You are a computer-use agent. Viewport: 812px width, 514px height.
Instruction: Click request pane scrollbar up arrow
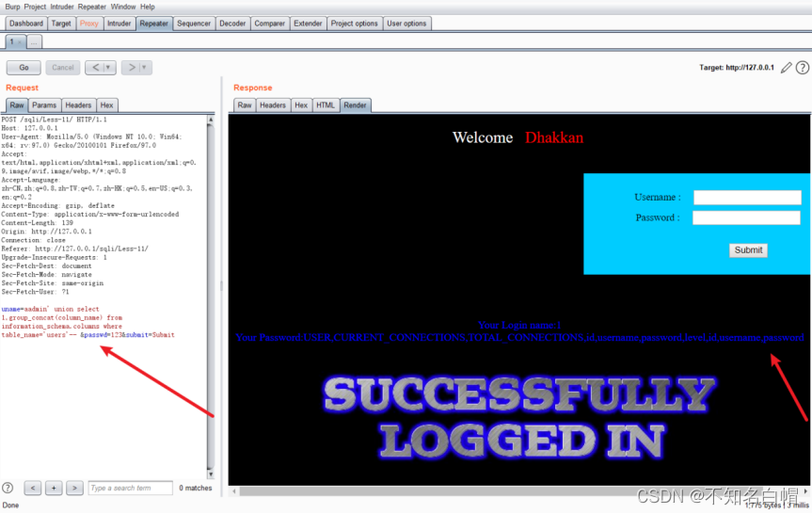tap(210, 120)
